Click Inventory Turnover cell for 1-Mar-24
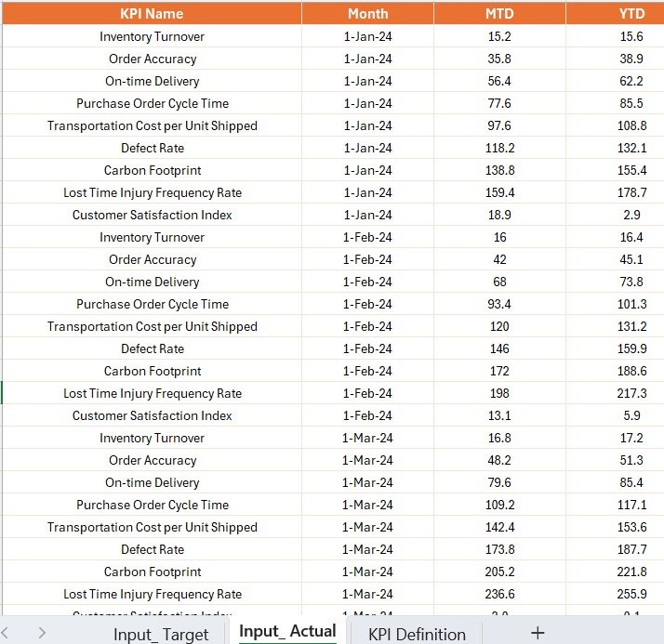 pos(152,438)
